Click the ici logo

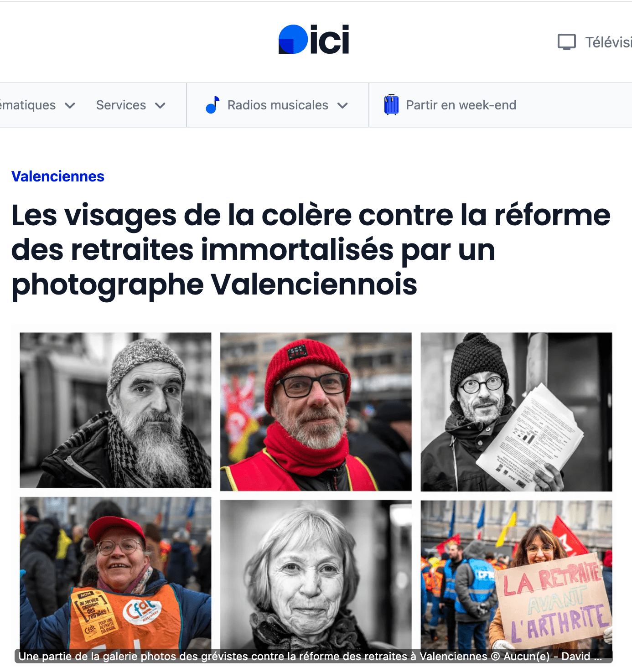point(314,39)
